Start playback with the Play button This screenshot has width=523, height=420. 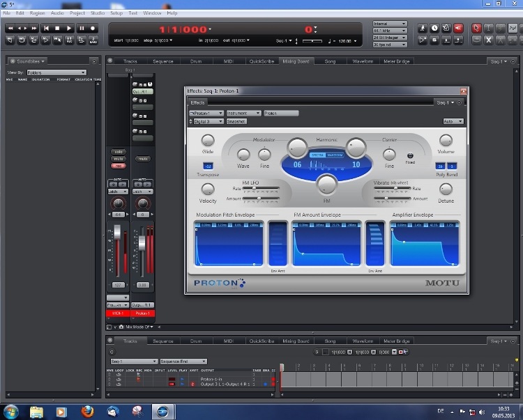(69, 29)
